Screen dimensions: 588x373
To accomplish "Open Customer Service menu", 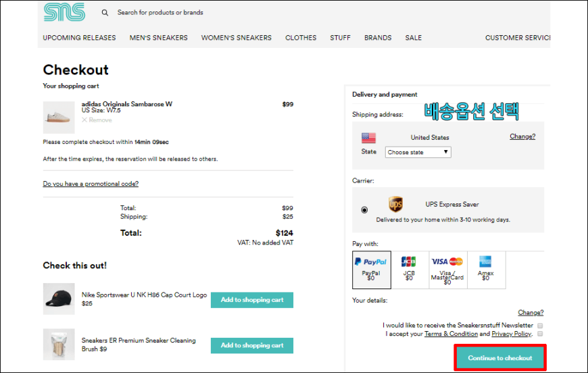I will point(518,38).
